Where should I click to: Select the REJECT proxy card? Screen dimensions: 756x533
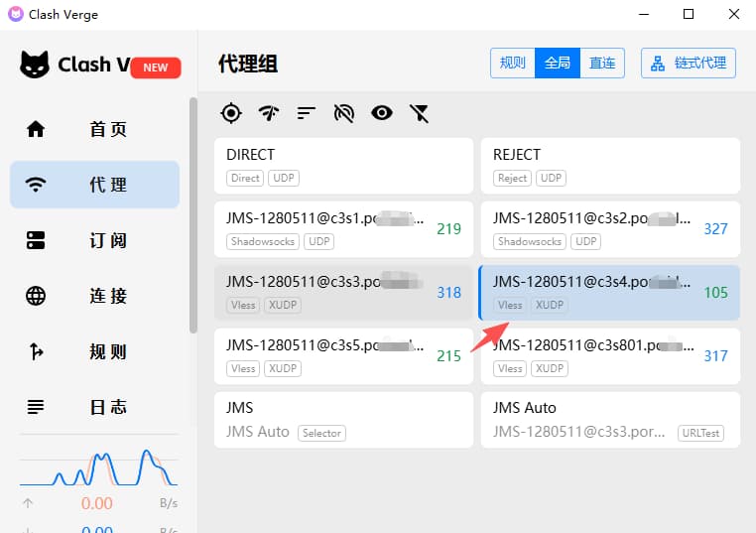610,166
